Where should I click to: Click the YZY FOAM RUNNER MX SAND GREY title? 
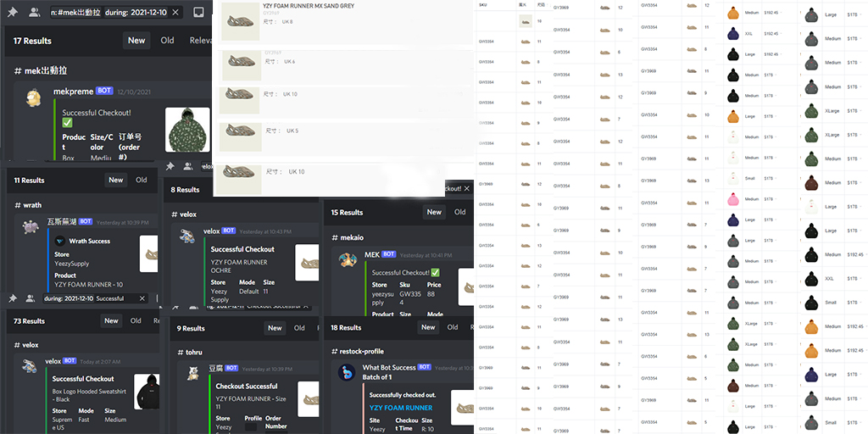309,6
